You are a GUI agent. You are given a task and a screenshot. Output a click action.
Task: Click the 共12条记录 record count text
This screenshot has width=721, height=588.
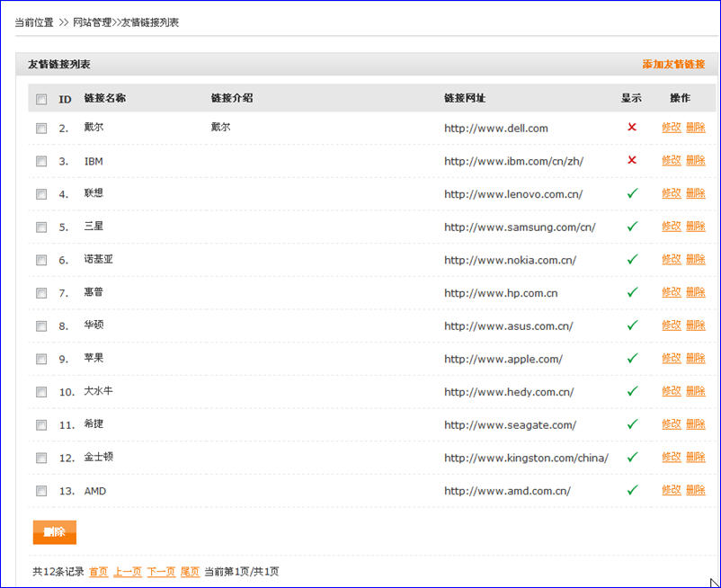click(58, 572)
